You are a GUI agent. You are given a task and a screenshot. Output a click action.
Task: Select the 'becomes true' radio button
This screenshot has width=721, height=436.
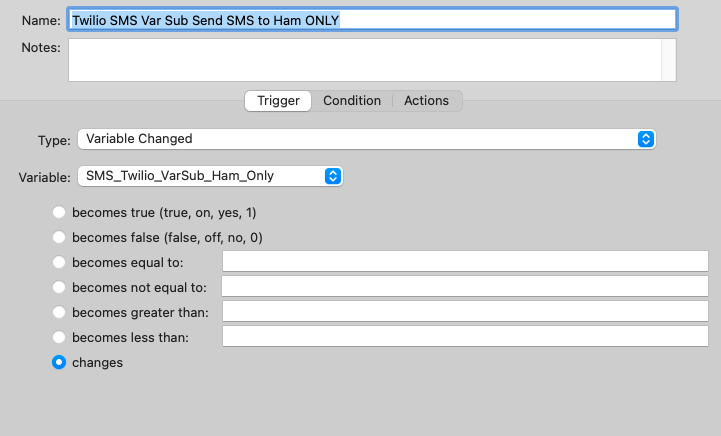coord(59,212)
